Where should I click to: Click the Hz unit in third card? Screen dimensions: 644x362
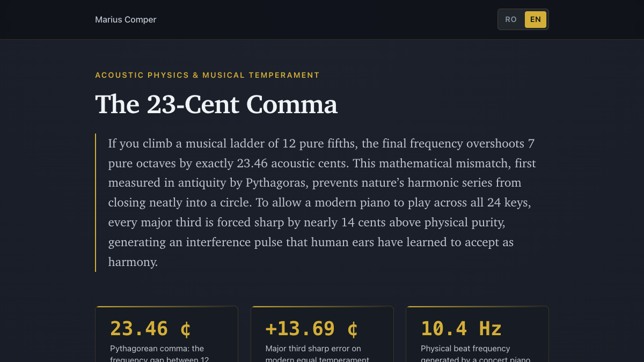click(x=490, y=328)
